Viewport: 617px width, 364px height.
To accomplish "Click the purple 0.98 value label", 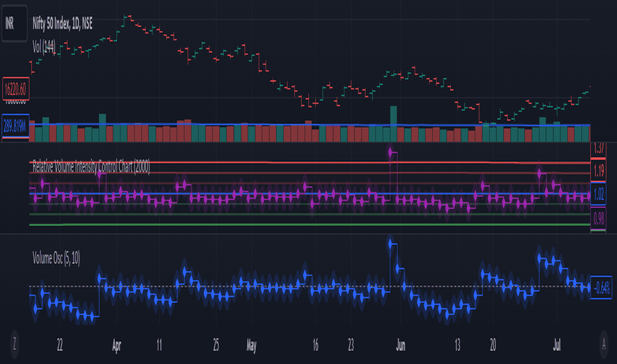I will (598, 218).
